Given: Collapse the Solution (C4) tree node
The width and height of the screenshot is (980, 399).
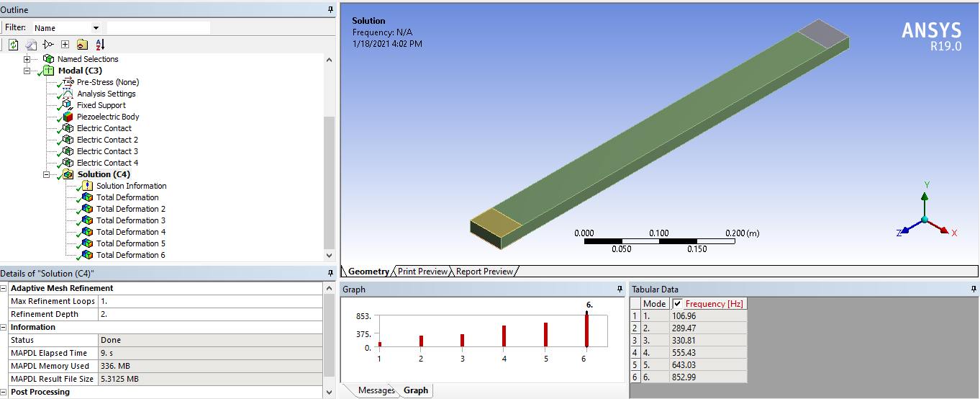Looking at the screenshot, I should pos(47,174).
